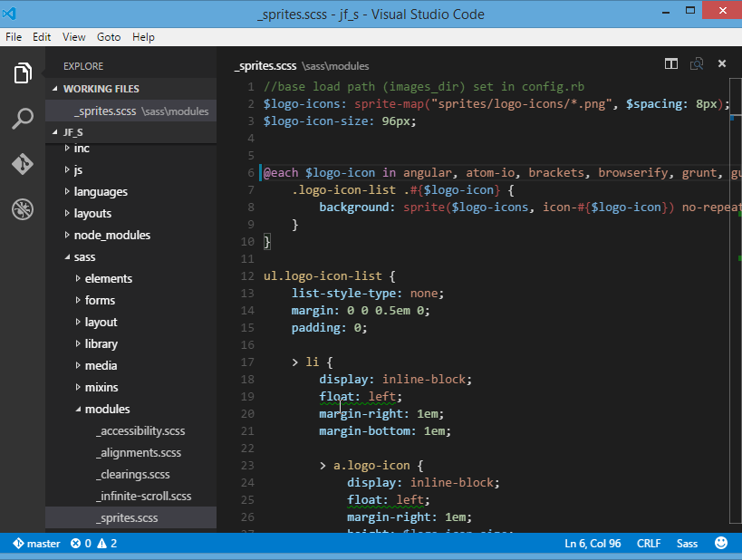
Task: Open the Git source control view
Action: click(x=23, y=164)
